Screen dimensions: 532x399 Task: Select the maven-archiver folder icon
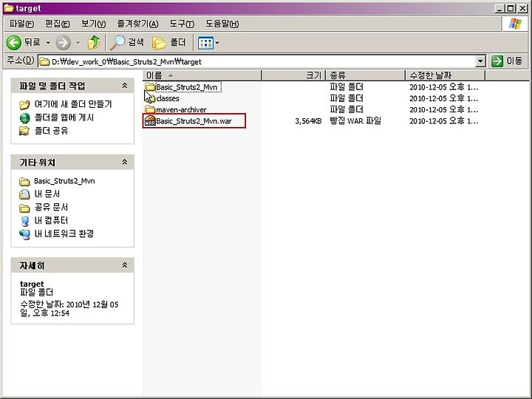pos(149,109)
